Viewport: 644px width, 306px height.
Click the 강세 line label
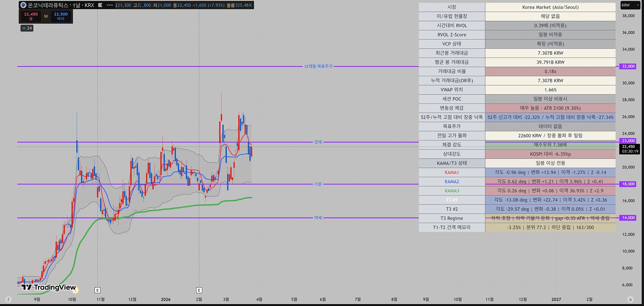(318, 142)
